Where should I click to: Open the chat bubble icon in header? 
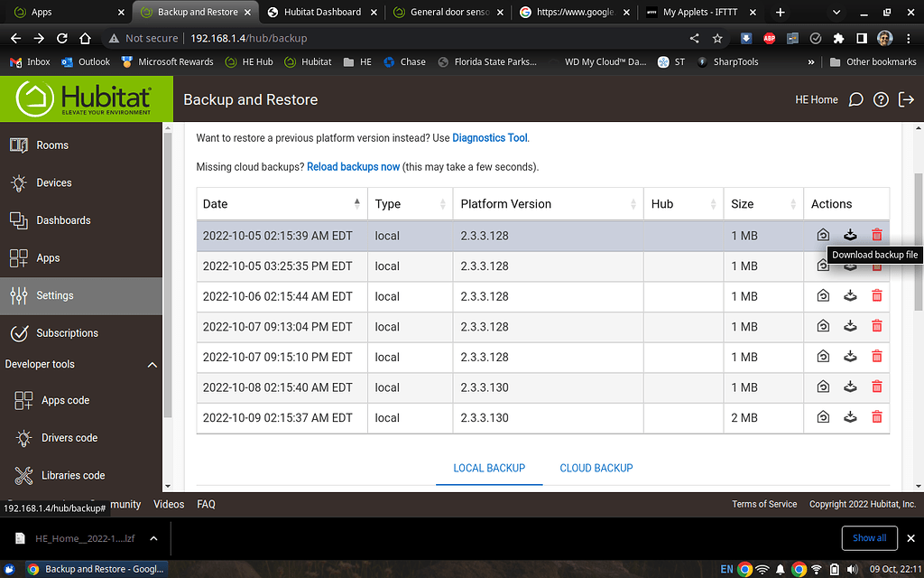855,100
